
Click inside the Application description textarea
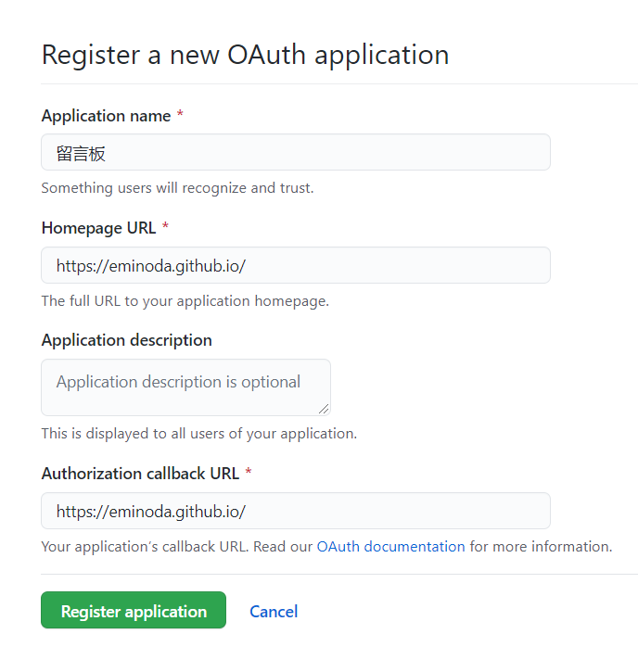click(x=185, y=387)
